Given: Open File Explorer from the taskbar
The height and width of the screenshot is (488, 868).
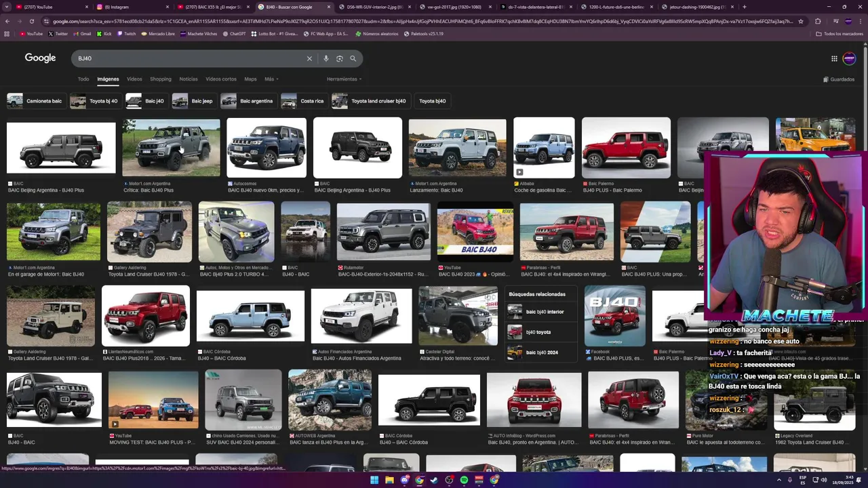Looking at the screenshot, I should (x=389, y=480).
